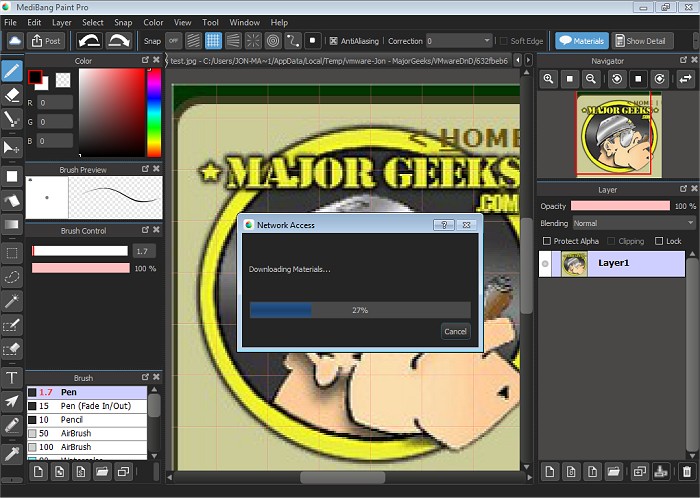Viewport: 700px width, 498px height.
Task: Delete layer using trash icon
Action: point(686,471)
